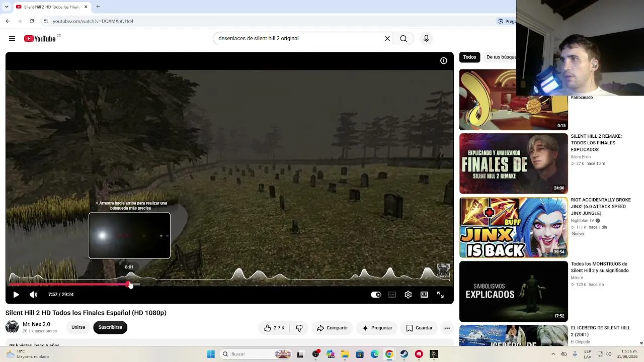Viewport: 644px width, 362px height.
Task: Open Steam from the taskbar
Action: click(x=404, y=354)
